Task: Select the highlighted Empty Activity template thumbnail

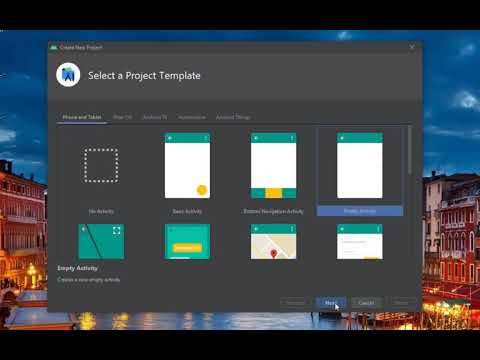Action: [x=360, y=166]
